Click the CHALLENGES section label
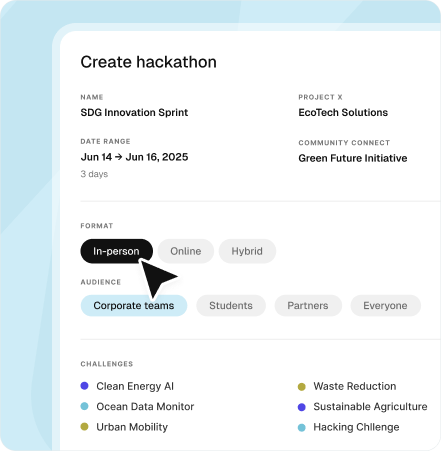The image size is (441, 451). point(107,364)
